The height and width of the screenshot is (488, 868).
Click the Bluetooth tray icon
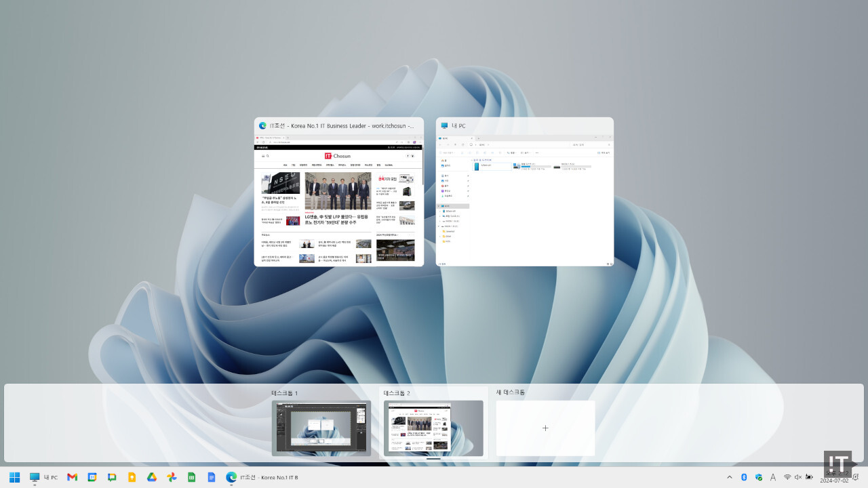point(744,477)
